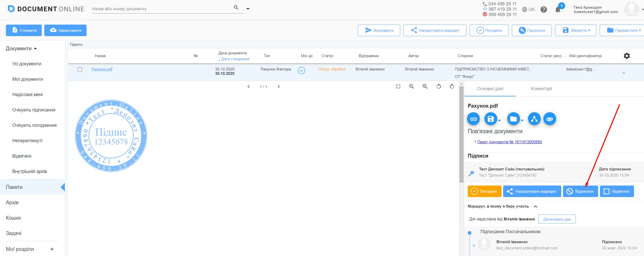Click the round copy link icon

pos(473,119)
